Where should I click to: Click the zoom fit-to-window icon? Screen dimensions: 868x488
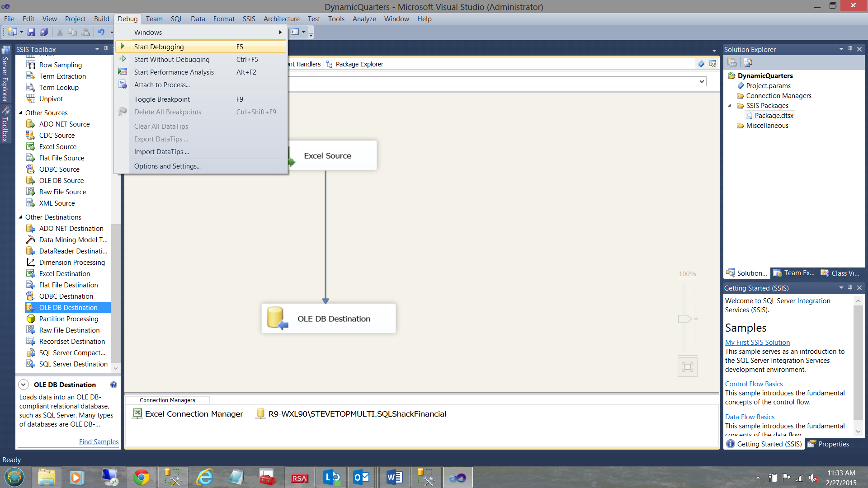point(687,367)
